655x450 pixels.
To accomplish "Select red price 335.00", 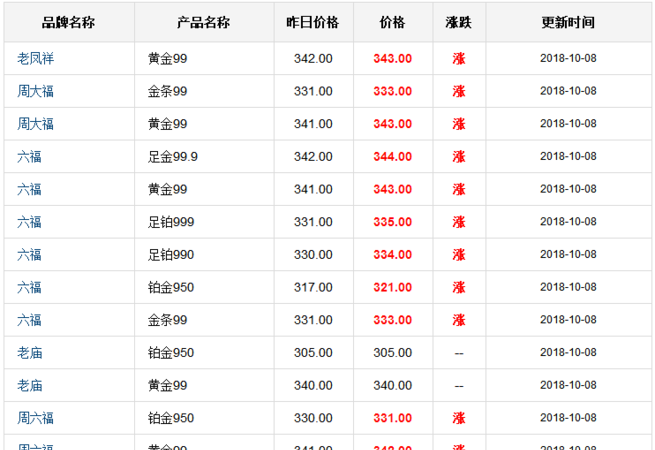I will click(x=393, y=222).
